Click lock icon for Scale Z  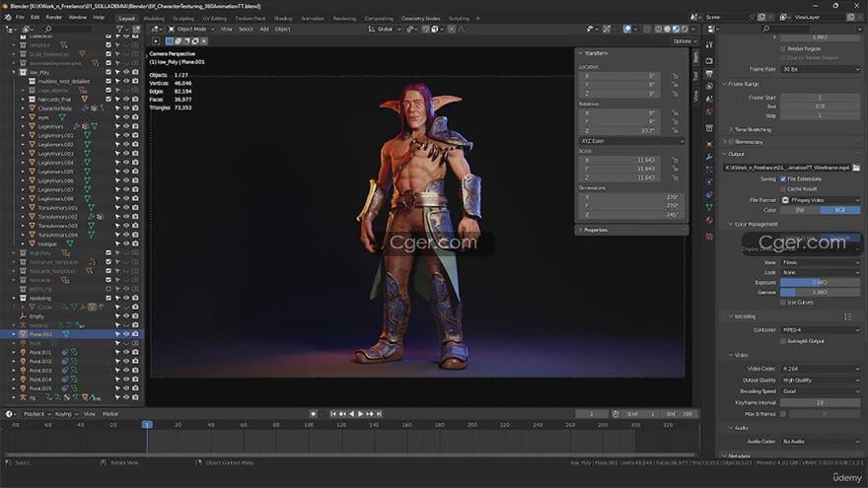point(675,177)
